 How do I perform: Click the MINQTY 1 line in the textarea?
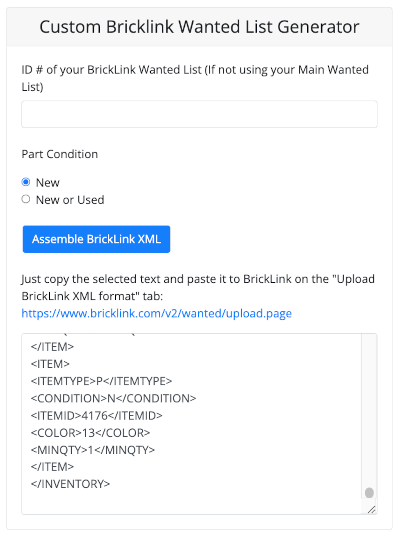[93, 450]
